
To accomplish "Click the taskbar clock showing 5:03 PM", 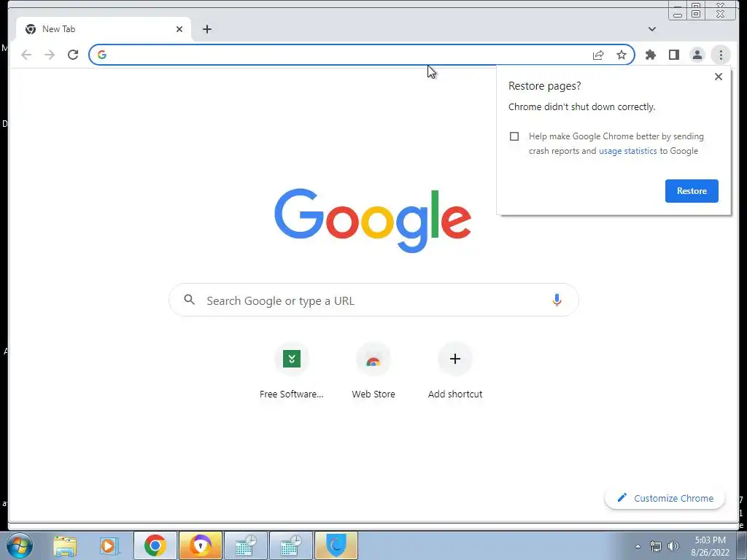I will tap(710, 546).
